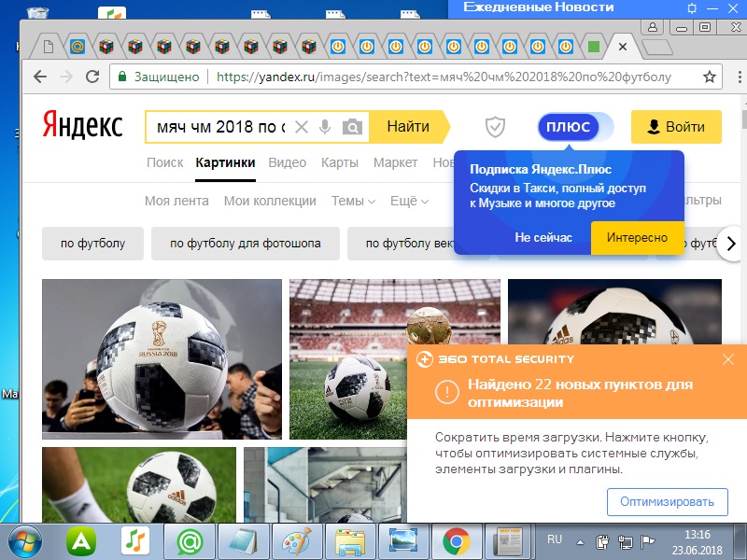747x560 pixels.
Task: Reload the page with the refresh icon
Action: pyautogui.click(x=92, y=77)
